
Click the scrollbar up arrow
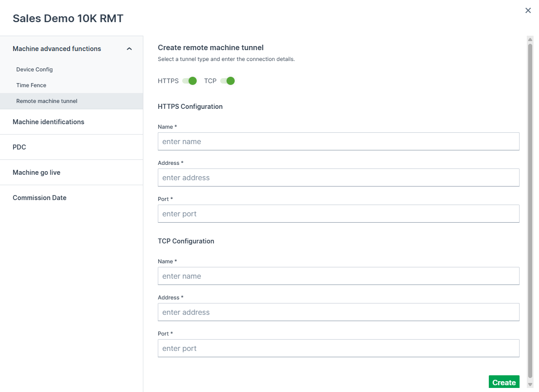pyautogui.click(x=530, y=40)
